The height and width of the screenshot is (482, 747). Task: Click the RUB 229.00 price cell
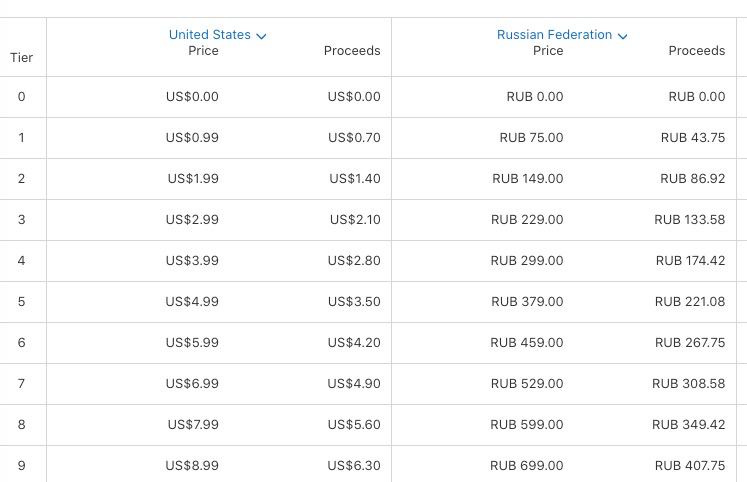tap(527, 220)
